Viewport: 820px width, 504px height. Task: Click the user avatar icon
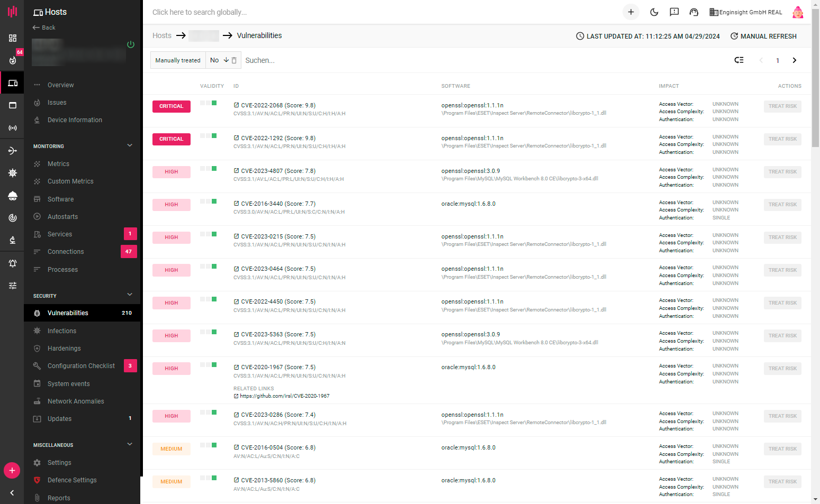click(x=797, y=12)
